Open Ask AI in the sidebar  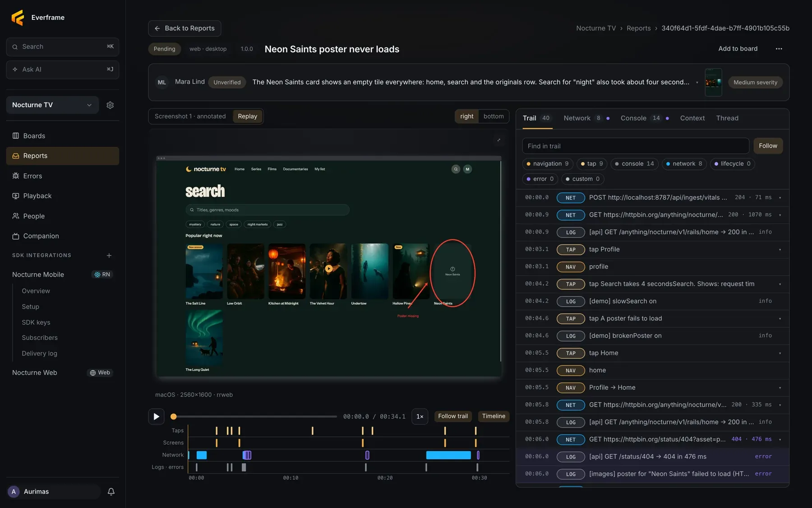[63, 70]
